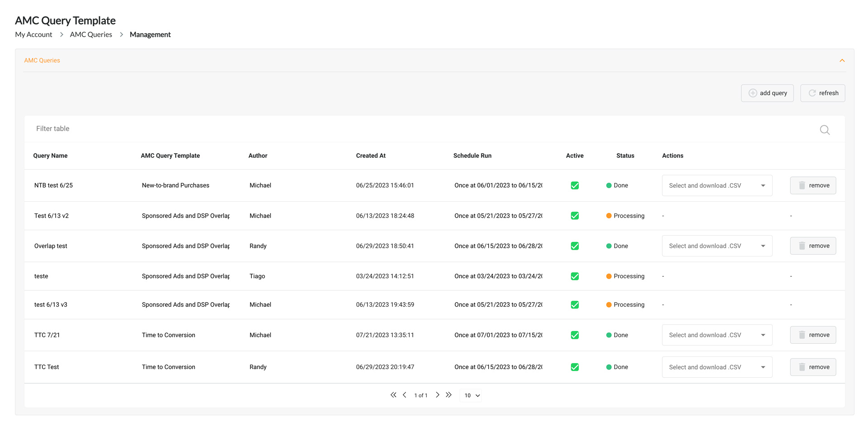Sort by Schedule Run column header
Screen dimensions: 868x432
(472, 156)
